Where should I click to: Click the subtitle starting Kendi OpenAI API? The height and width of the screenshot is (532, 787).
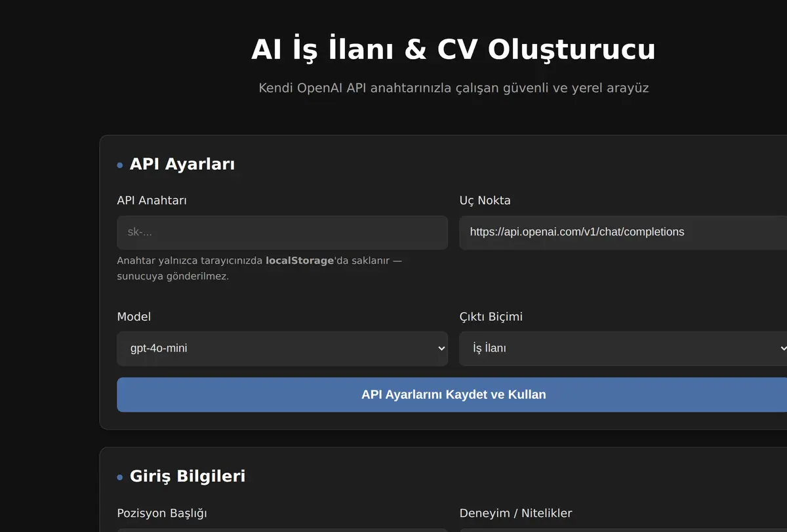[453, 88]
